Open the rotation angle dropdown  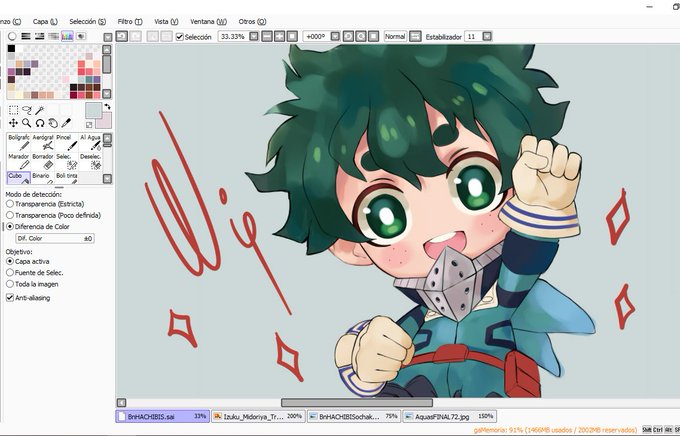(335, 36)
